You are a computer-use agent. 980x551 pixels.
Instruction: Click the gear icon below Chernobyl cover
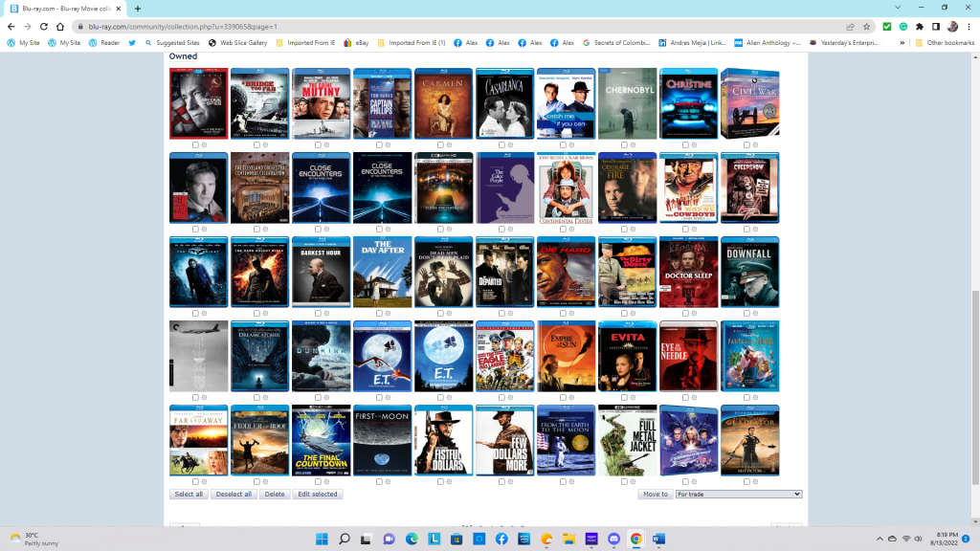click(x=633, y=145)
